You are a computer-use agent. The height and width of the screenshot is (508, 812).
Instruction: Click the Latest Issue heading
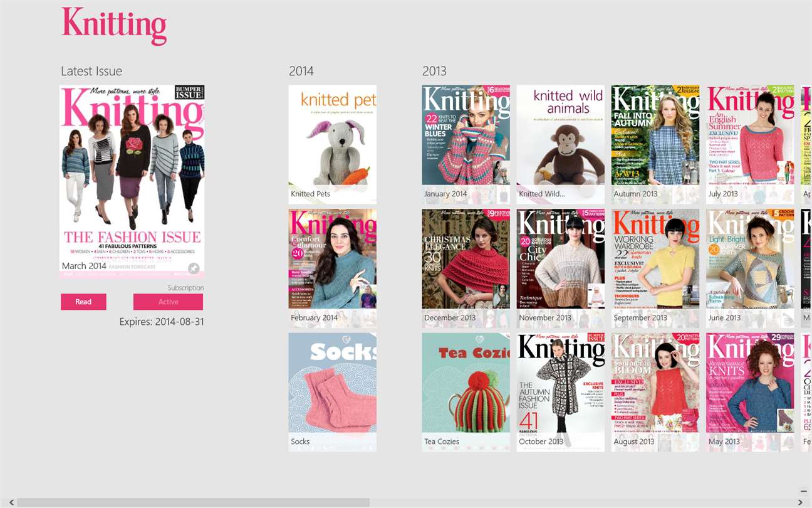pyautogui.click(x=91, y=71)
